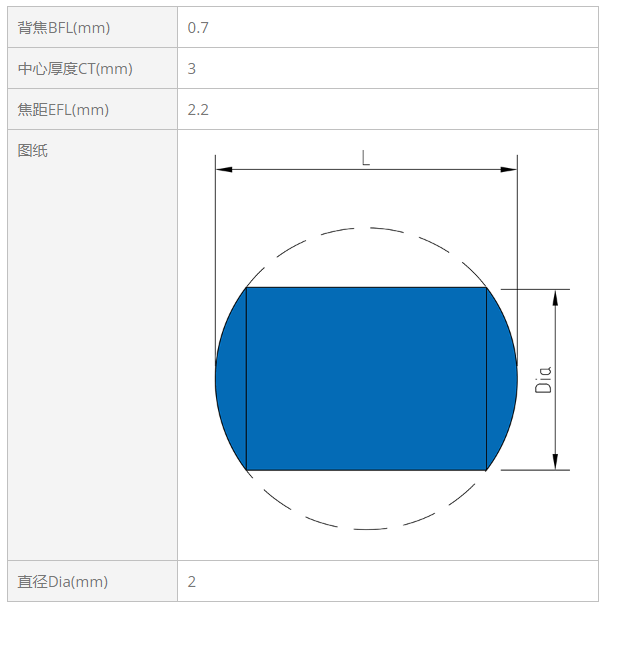Image resolution: width=629 pixels, height=648 pixels.
Task: Click the left arrowhead of L dimension
Action: [224, 169]
